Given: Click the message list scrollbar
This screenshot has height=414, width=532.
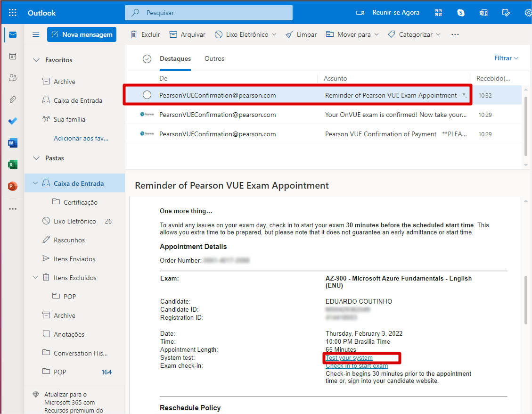Looking at the screenshot, I should [526, 127].
